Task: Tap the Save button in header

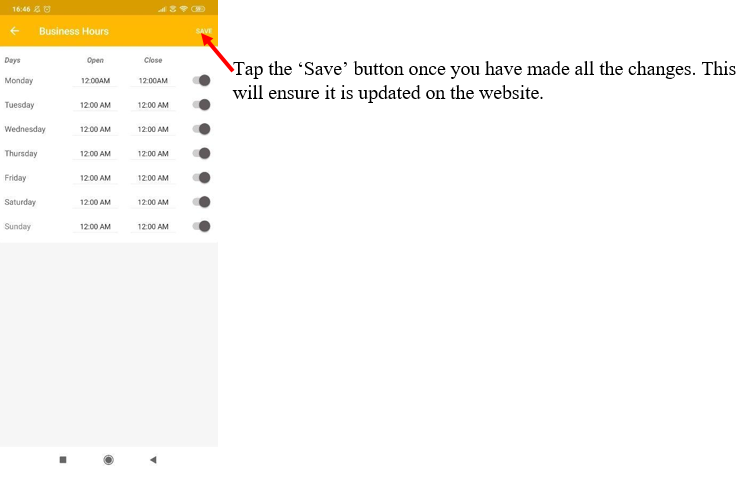Action: [204, 31]
